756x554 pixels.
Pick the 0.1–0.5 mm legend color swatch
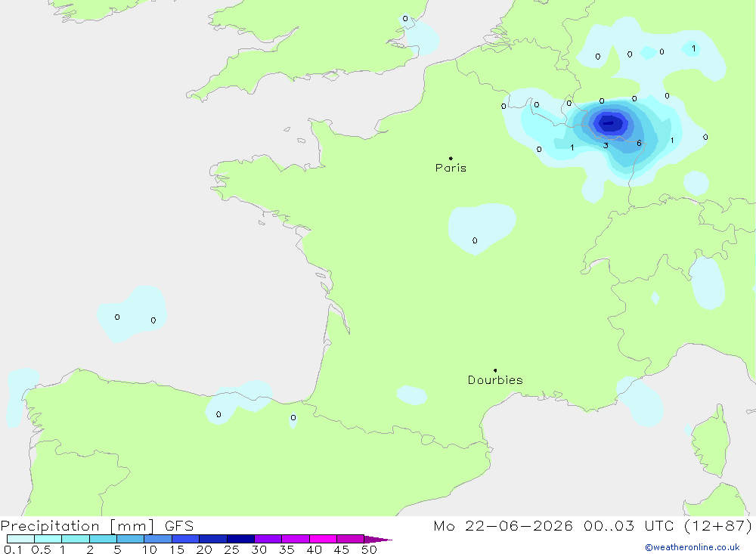pyautogui.click(x=20, y=539)
